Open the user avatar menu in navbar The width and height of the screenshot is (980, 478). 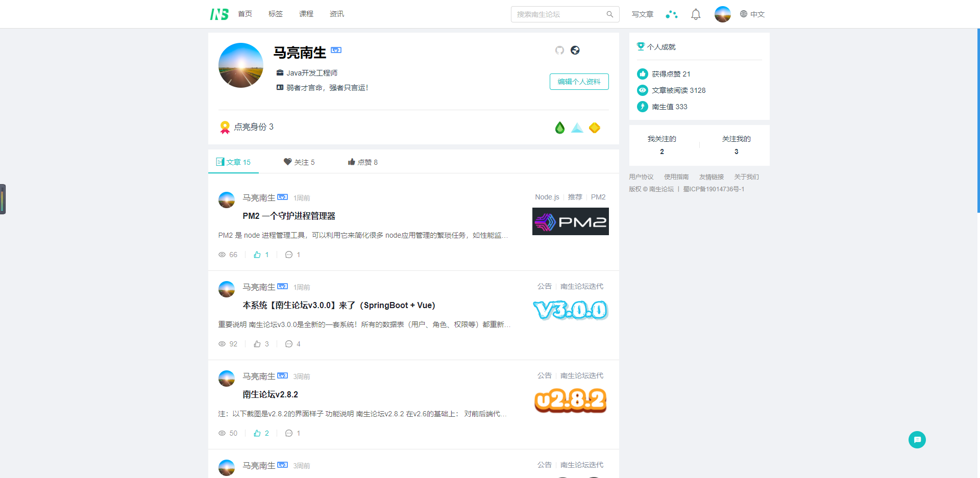[722, 14]
